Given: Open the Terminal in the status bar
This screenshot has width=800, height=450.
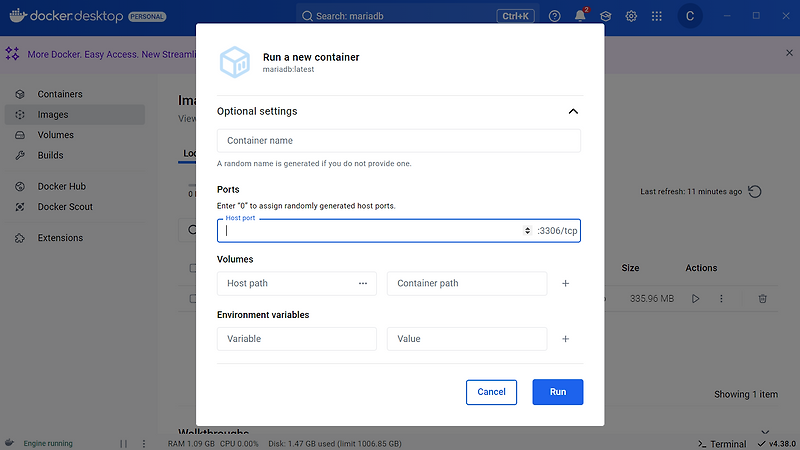Looking at the screenshot, I should [x=721, y=443].
